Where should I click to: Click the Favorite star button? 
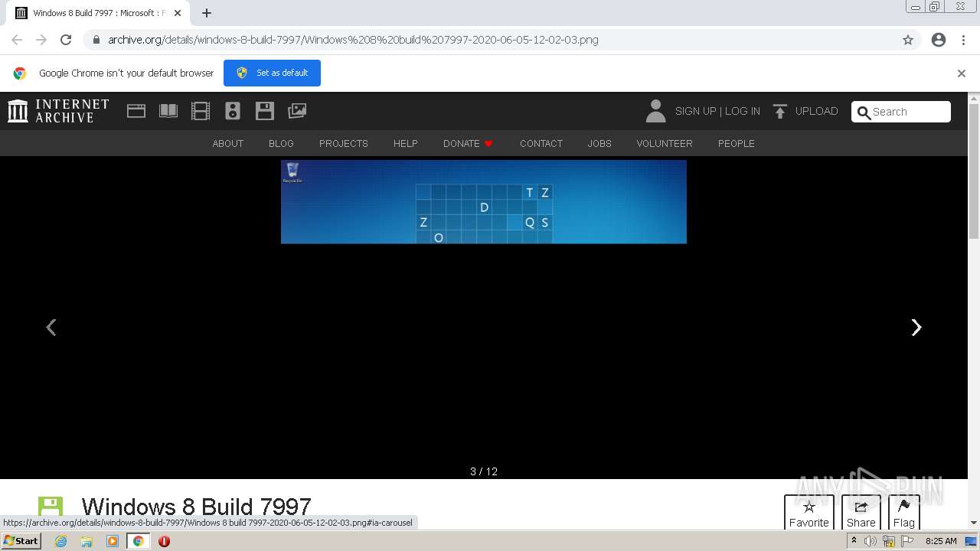pyautogui.click(x=809, y=513)
